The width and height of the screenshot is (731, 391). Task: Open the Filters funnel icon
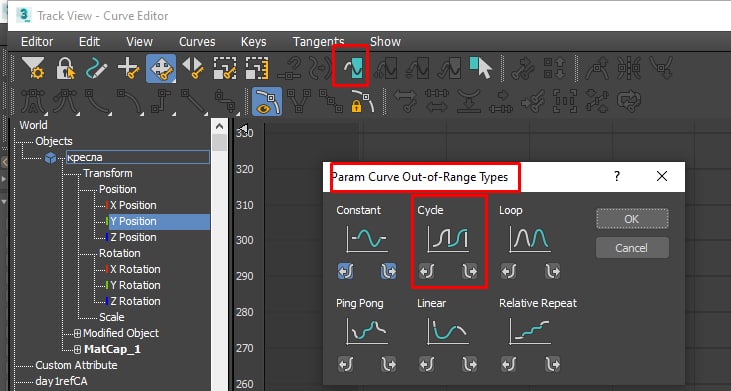click(33, 69)
